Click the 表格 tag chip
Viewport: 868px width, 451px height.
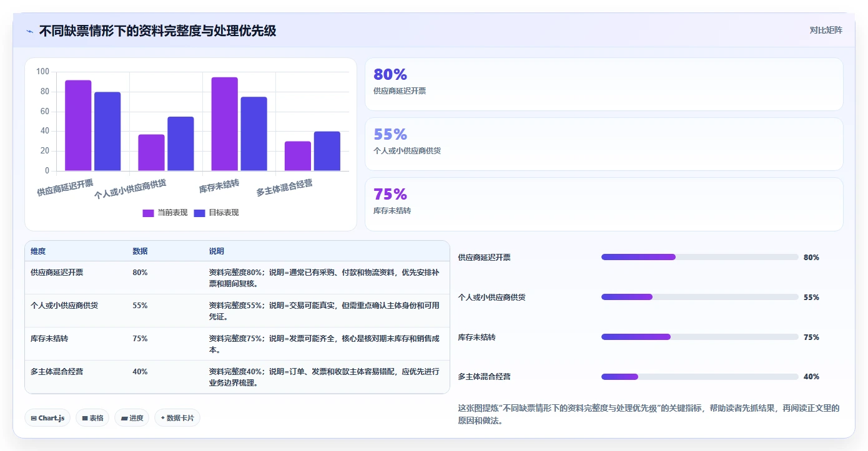click(x=92, y=418)
